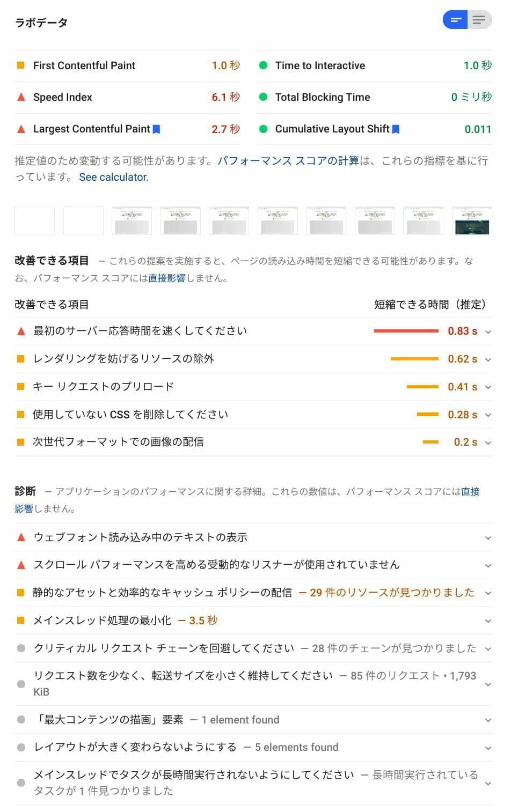Expand 最初のサーバー応答時間 audit chevron
Screen dimensions: 511x812
coord(488,332)
